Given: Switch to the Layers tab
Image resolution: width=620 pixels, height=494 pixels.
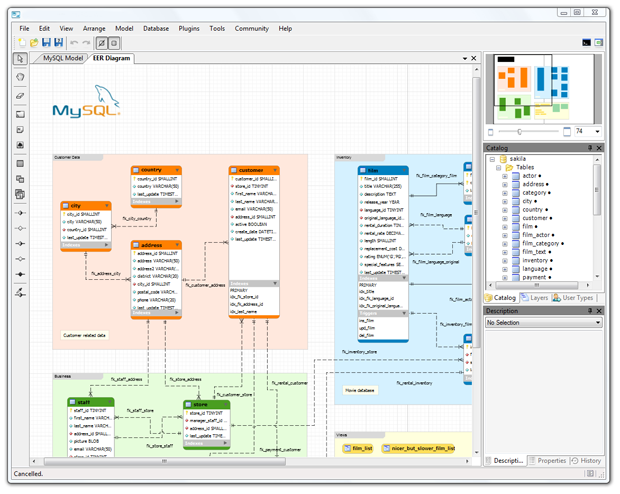Looking at the screenshot, I should (534, 298).
